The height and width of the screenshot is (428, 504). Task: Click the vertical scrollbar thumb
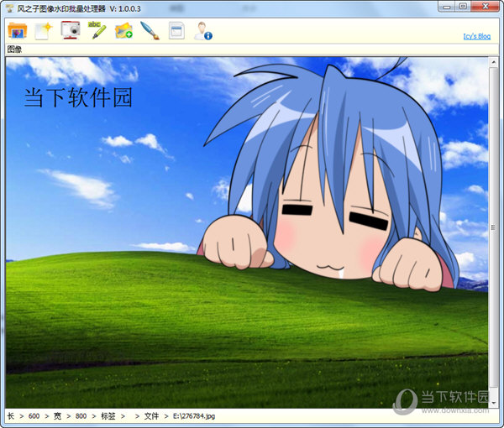click(x=493, y=227)
